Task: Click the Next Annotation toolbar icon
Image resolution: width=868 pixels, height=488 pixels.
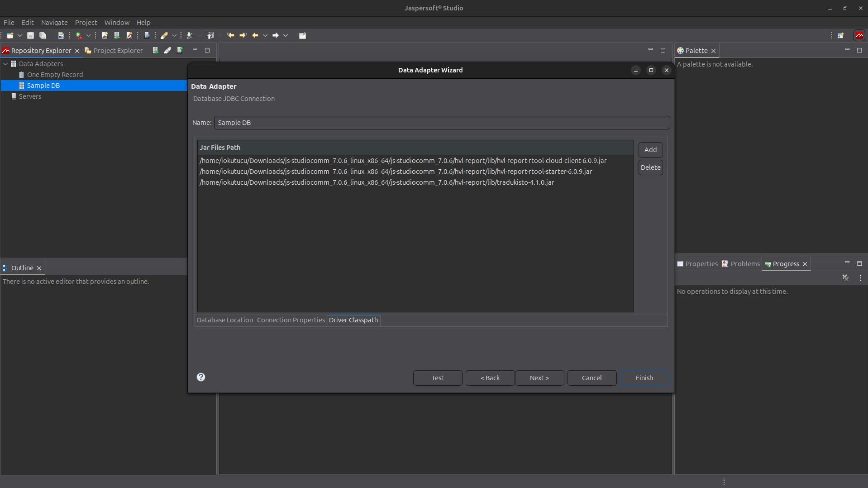Action: coord(190,35)
